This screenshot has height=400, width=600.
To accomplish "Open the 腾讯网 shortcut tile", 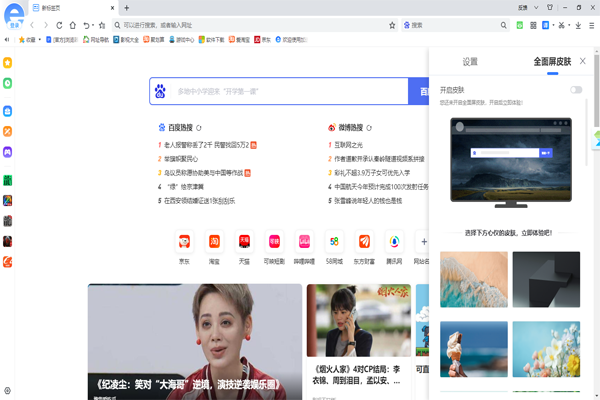I will pos(394,247).
